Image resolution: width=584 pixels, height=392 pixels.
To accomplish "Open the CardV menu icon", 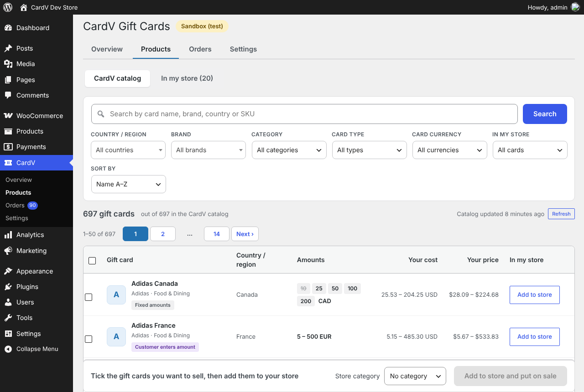I will tap(8, 163).
